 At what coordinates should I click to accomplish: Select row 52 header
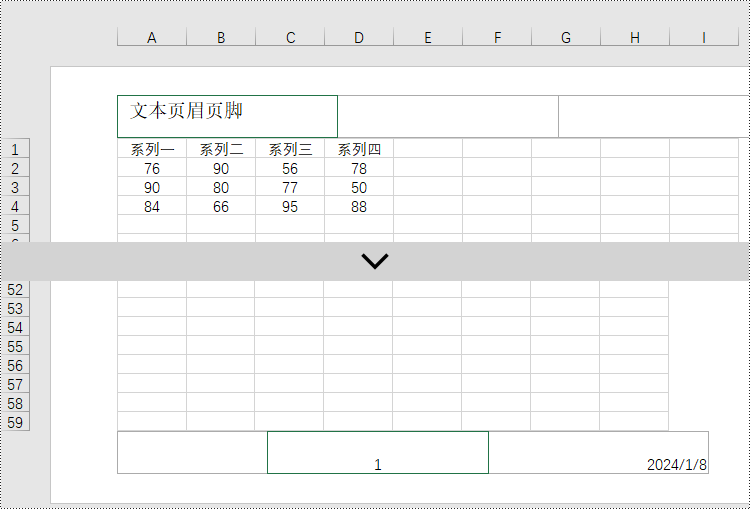click(15, 289)
